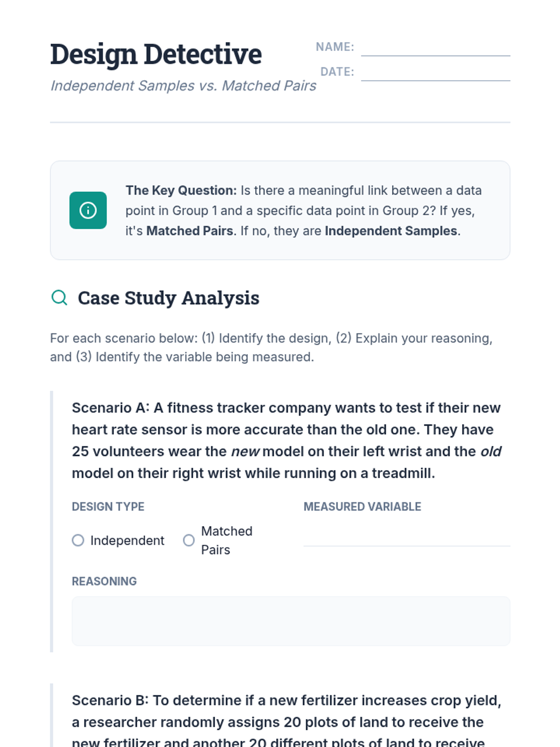Viewport: 560px width, 747px height.
Task: Click the magnifying glass Case Study icon
Action: (59, 297)
